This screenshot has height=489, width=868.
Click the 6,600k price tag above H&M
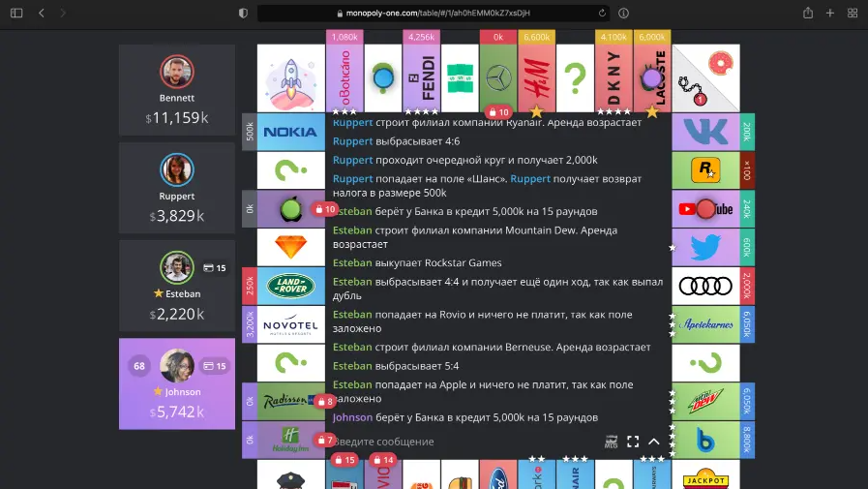click(536, 37)
